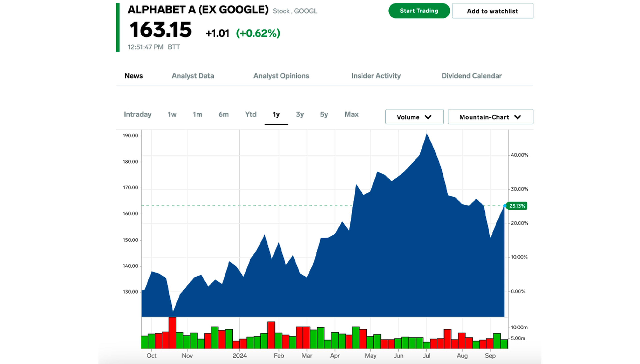Click the blue dot at chart end
The height and width of the screenshot is (364, 640).
coord(505,206)
